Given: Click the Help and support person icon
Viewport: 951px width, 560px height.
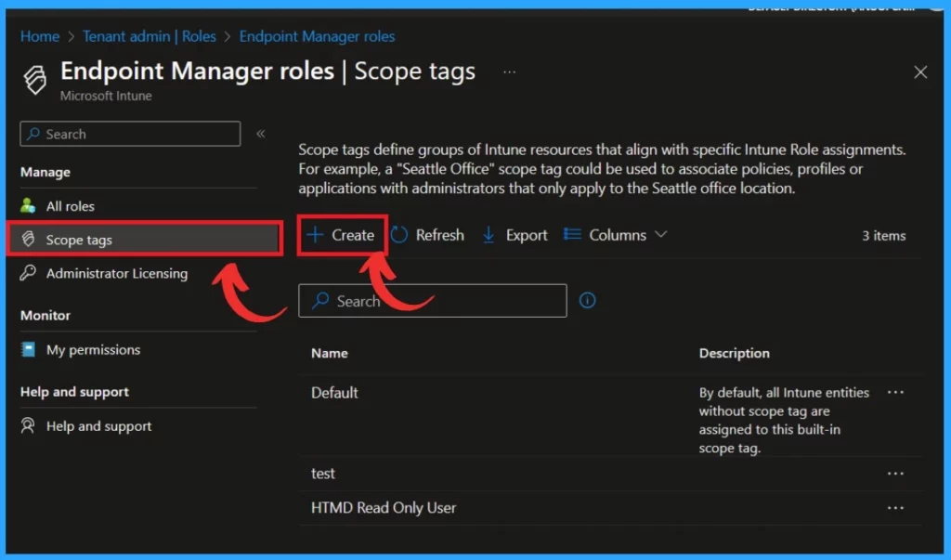Looking at the screenshot, I should pos(28,425).
